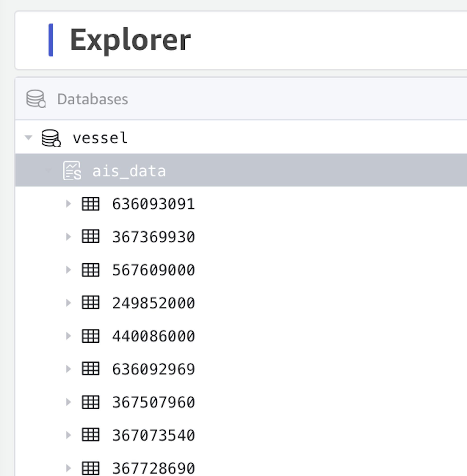Click table icon beside 567609000
This screenshot has height=476, width=467.
90,270
